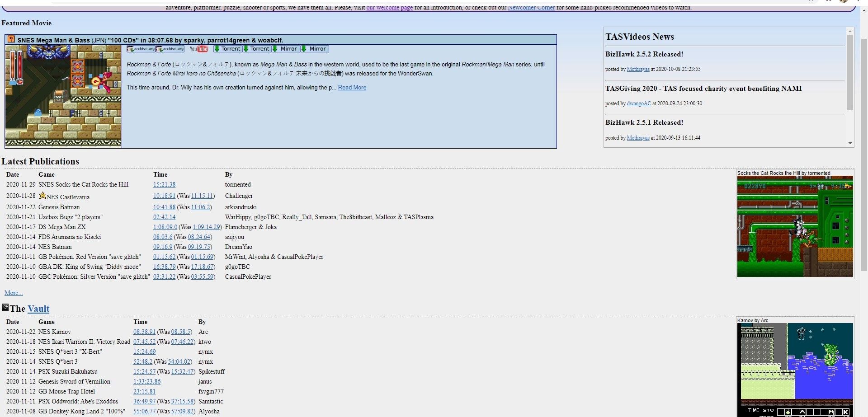The image size is (868, 417).
Task: Open the Newcomer Corner link
Action: [531, 8]
